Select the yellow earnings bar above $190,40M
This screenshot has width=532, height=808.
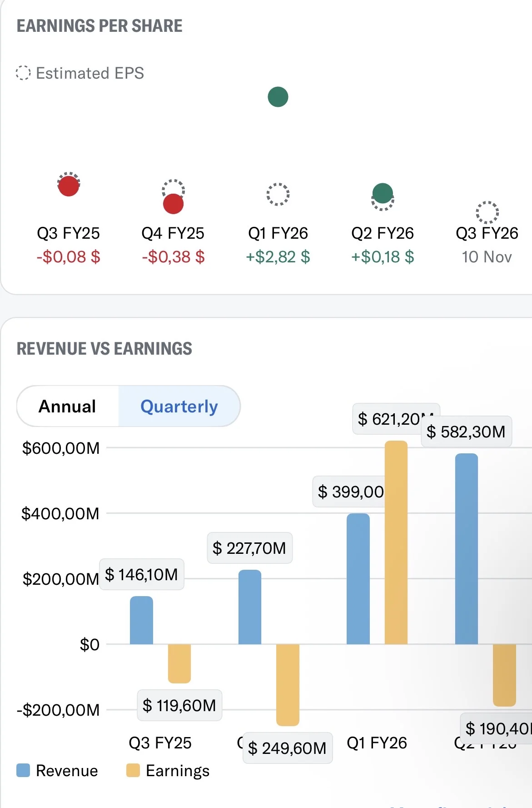(504, 675)
